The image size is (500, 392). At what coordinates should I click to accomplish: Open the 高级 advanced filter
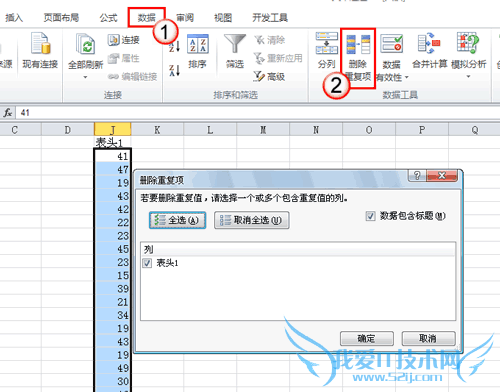coord(269,77)
